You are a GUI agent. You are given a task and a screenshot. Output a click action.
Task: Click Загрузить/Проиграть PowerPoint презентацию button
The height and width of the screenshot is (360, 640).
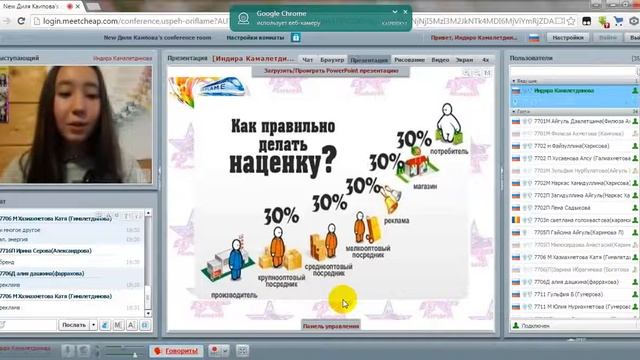(331, 71)
